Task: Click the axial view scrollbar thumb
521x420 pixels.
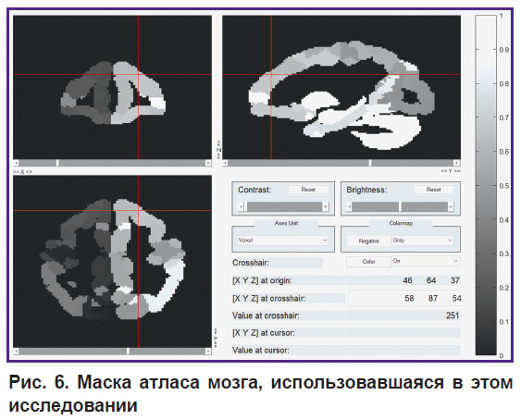Action: (128, 352)
